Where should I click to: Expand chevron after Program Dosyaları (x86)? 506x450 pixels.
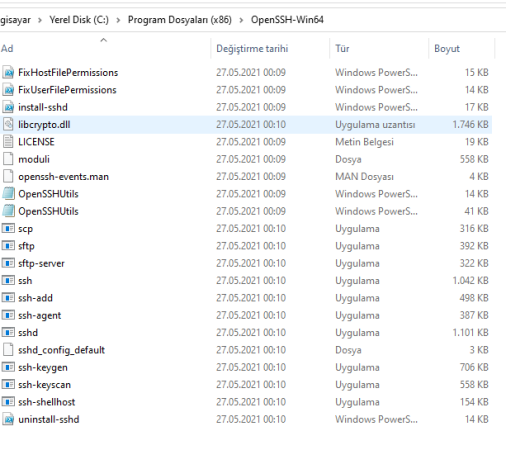point(241,20)
